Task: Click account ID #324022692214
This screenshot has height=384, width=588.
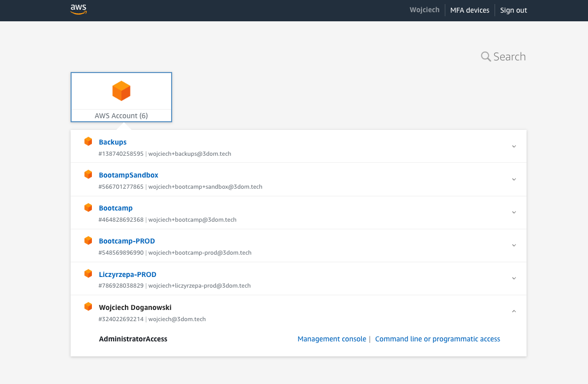Action: 121,319
